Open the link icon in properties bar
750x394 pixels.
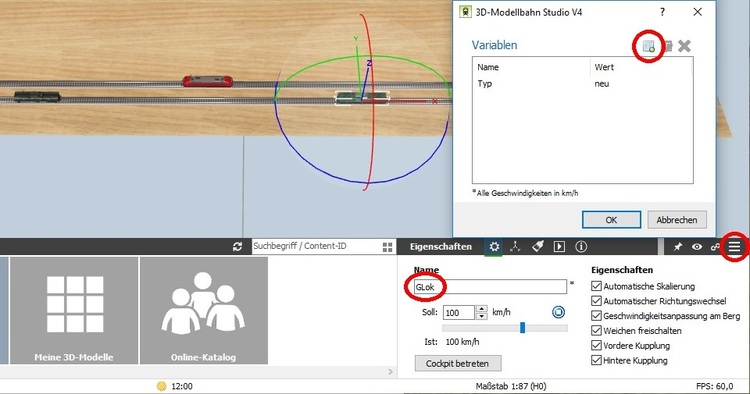[715, 247]
